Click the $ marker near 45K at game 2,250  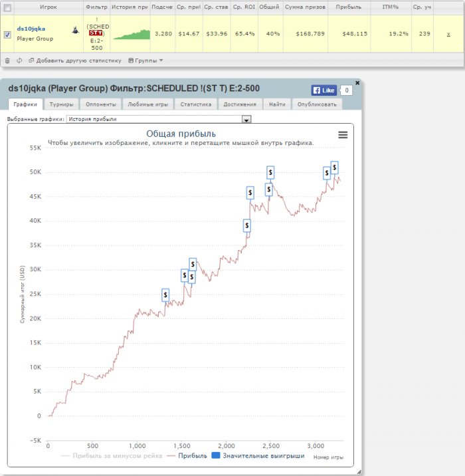pos(250,193)
